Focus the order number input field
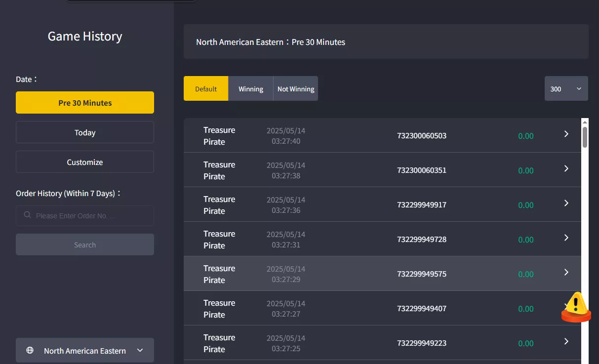The image size is (599, 364). (x=85, y=216)
